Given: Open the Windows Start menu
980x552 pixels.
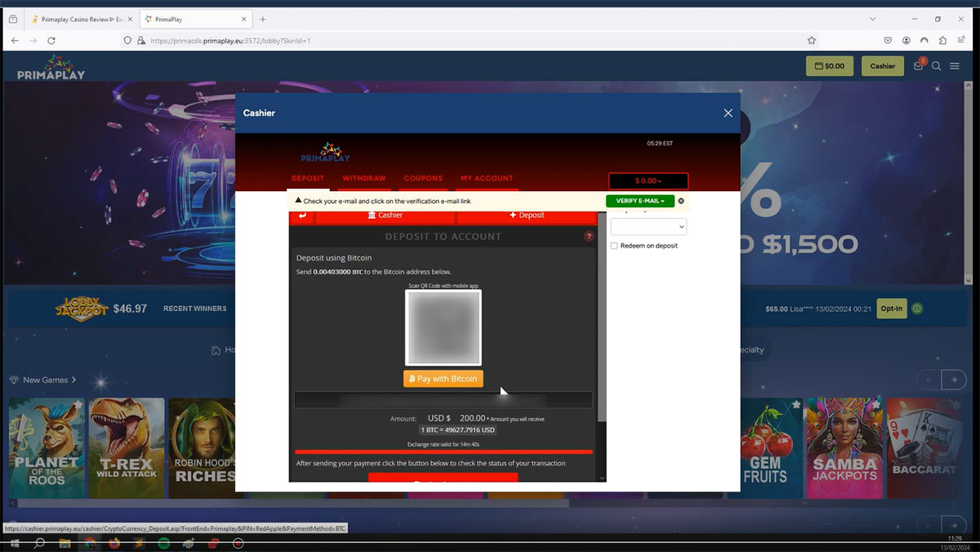Looking at the screenshot, I should click(15, 543).
